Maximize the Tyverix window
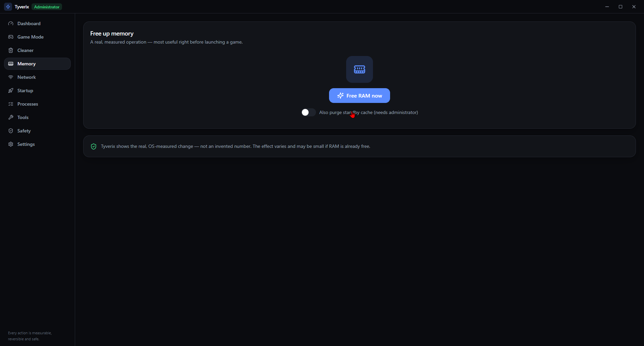 tap(621, 7)
